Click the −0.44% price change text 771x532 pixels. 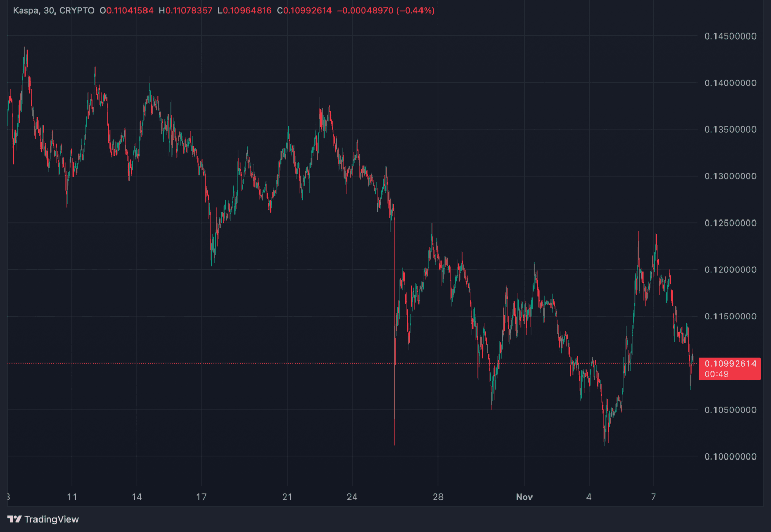coord(415,10)
